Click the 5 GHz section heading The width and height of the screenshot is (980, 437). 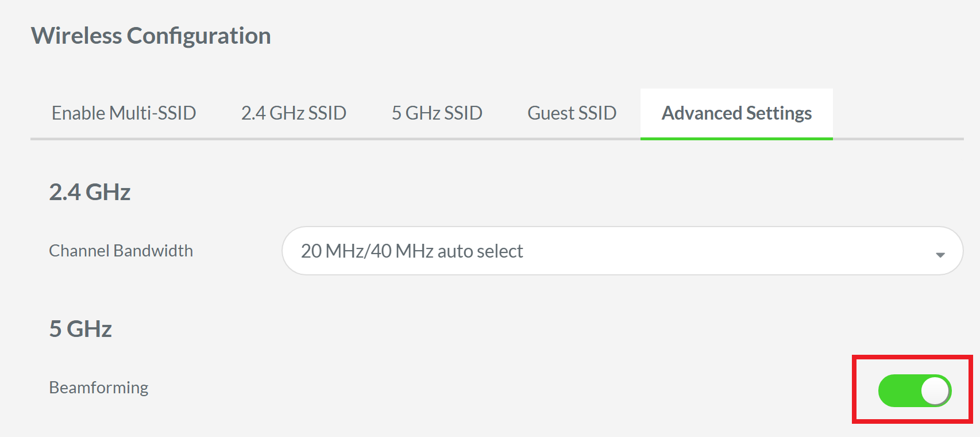(x=80, y=329)
